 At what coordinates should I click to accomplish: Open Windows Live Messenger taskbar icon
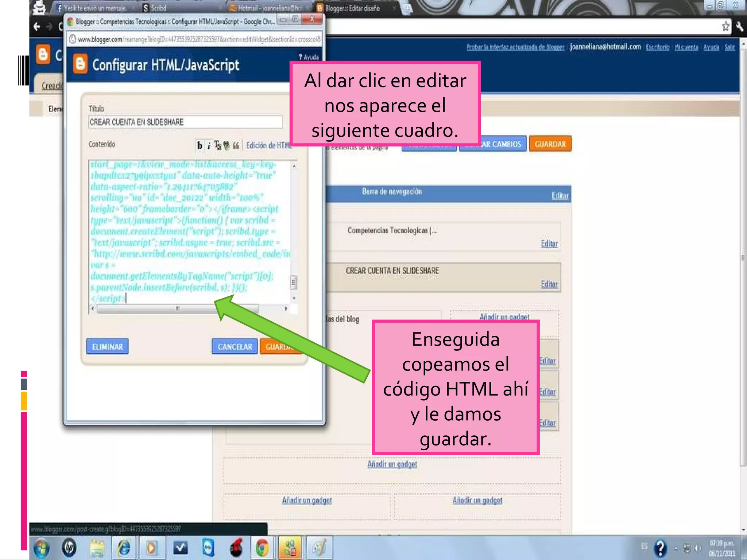tap(290, 548)
